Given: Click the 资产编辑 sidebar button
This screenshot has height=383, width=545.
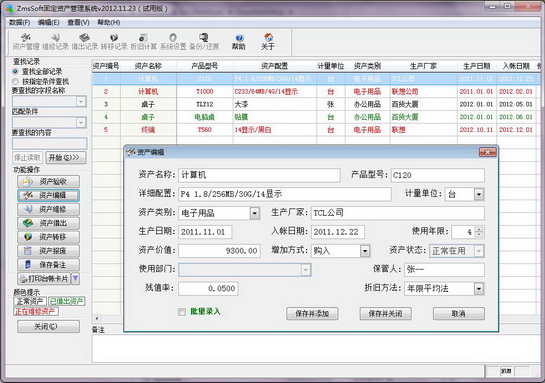Looking at the screenshot, I should (48, 195).
